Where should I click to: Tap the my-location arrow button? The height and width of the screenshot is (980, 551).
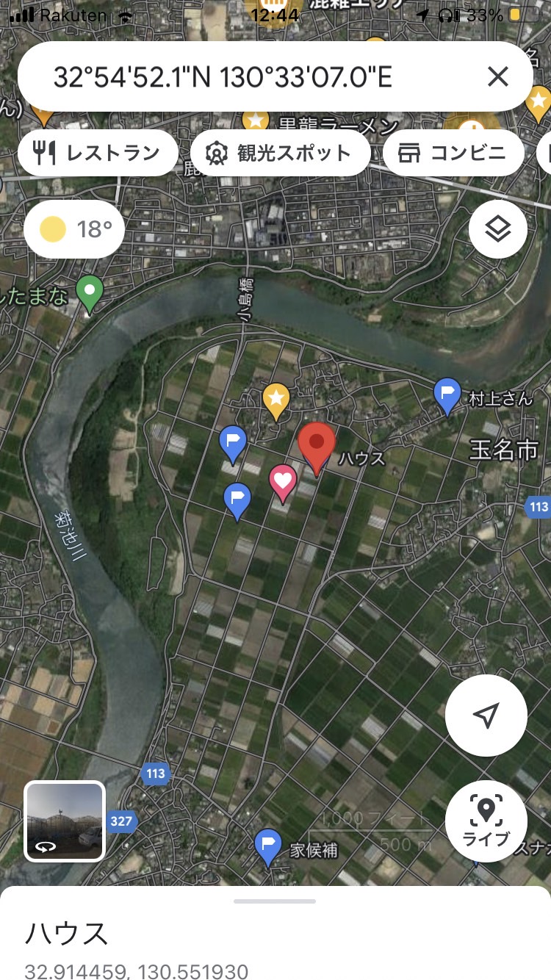click(486, 715)
